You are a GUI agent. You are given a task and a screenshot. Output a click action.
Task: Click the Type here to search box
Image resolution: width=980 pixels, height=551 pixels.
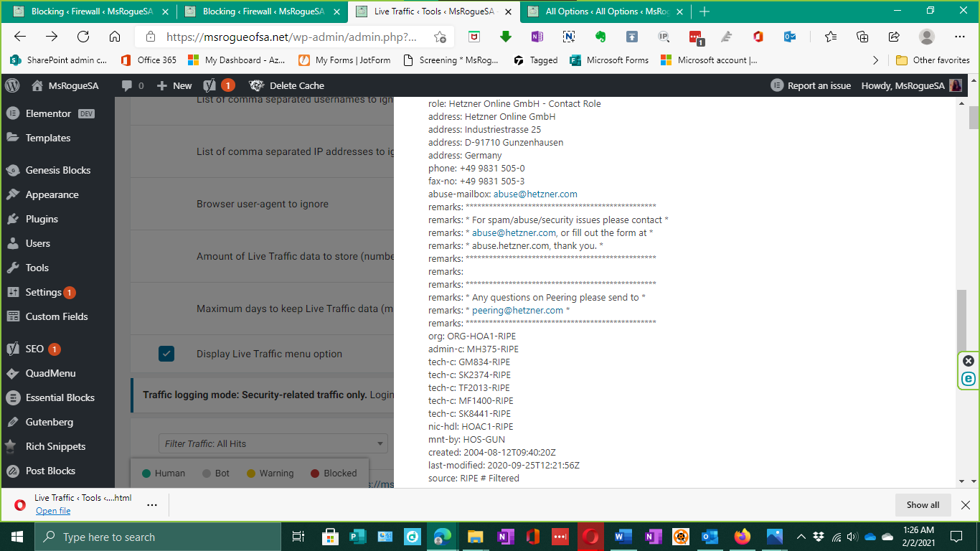(158, 537)
